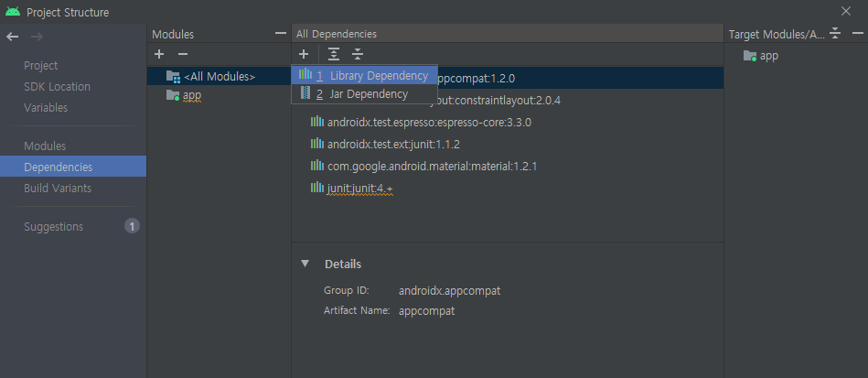The image size is (868, 378).
Task: Click the Details heading label
Action: click(343, 264)
